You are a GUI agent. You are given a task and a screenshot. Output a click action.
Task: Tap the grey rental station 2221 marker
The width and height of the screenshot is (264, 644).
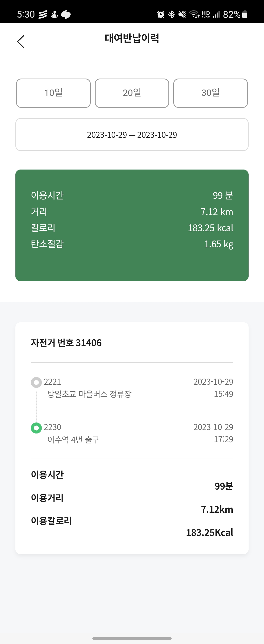[x=36, y=382]
